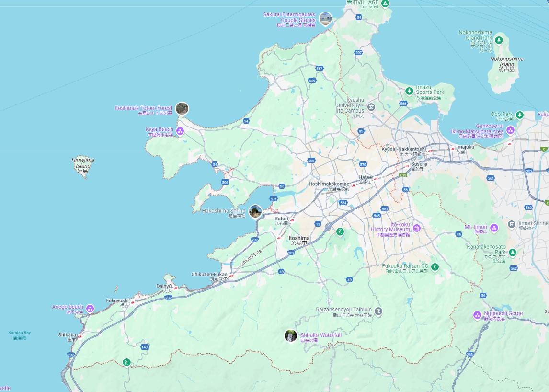
Task: Open the Fukuoka Raizan GC golf marker
Action: tap(435, 267)
